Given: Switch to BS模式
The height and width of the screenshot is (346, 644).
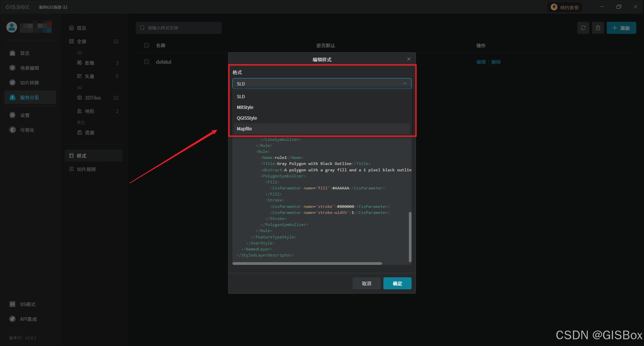Looking at the screenshot, I should tap(28, 304).
